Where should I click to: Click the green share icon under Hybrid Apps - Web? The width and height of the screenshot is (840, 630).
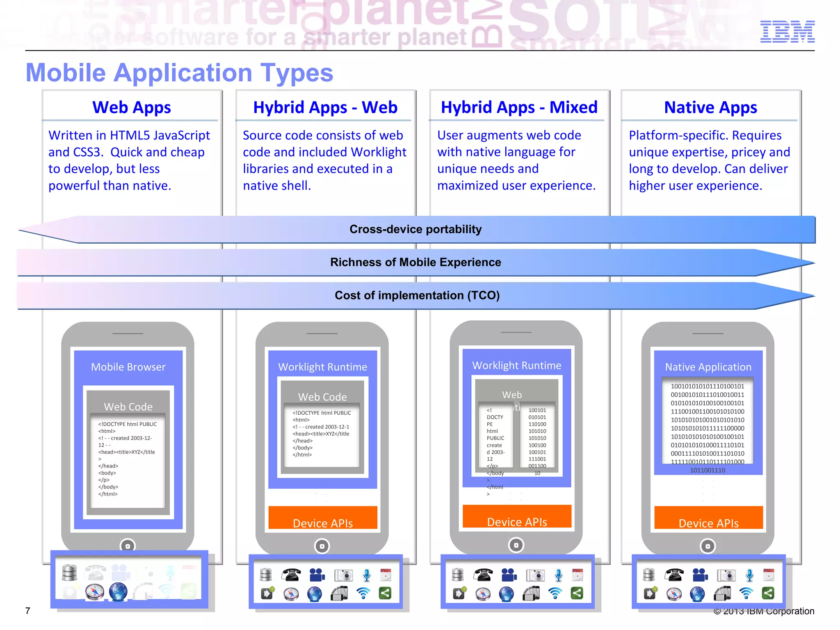click(385, 593)
